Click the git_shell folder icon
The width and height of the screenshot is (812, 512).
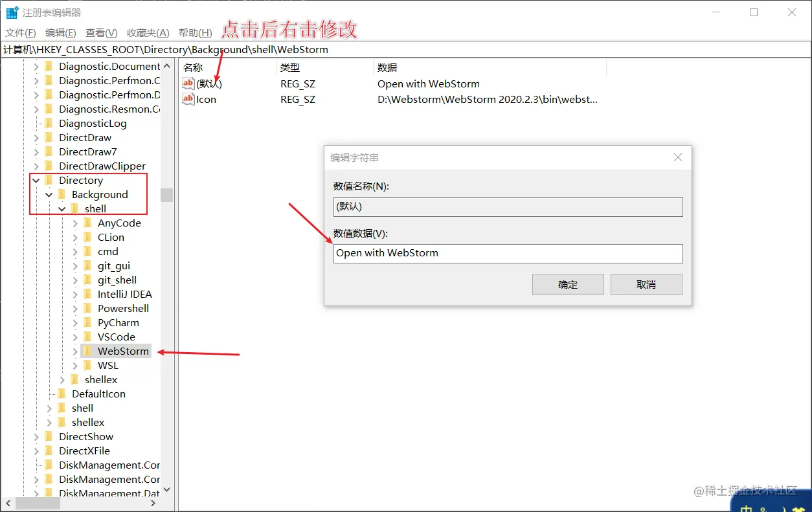(88, 280)
